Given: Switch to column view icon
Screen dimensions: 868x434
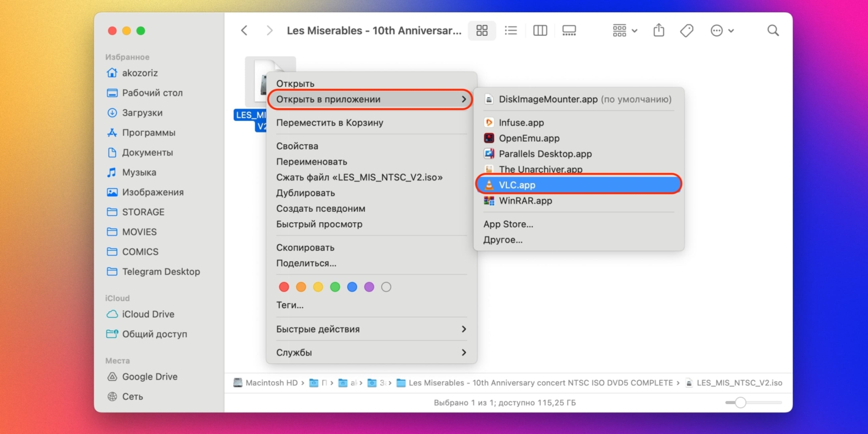Looking at the screenshot, I should (x=540, y=31).
